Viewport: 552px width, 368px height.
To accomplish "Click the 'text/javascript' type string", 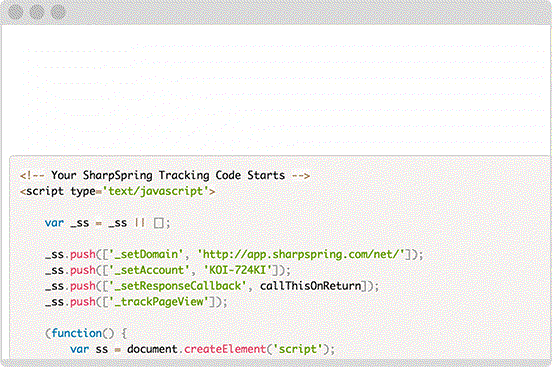I will tap(156, 191).
